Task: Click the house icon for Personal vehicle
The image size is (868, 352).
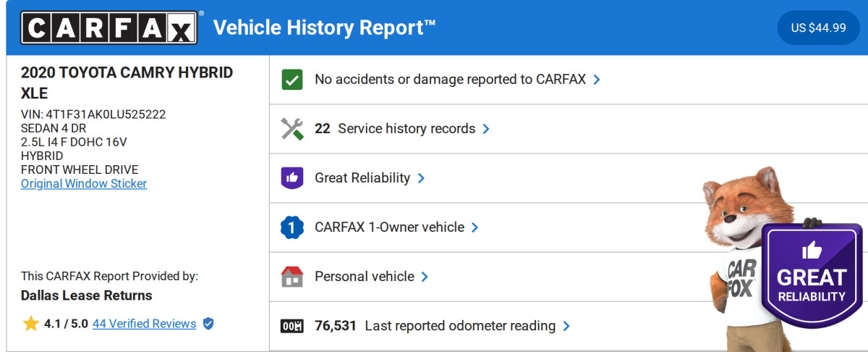Action: coord(292,277)
